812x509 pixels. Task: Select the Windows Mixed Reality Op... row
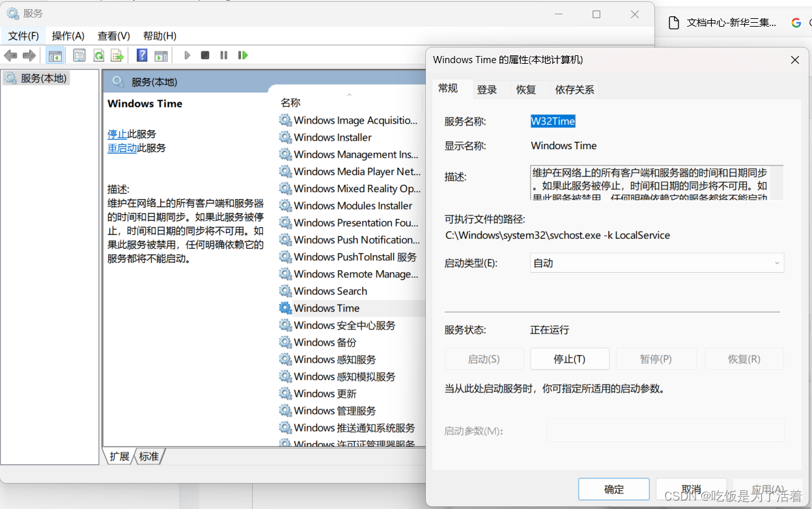[352, 189]
